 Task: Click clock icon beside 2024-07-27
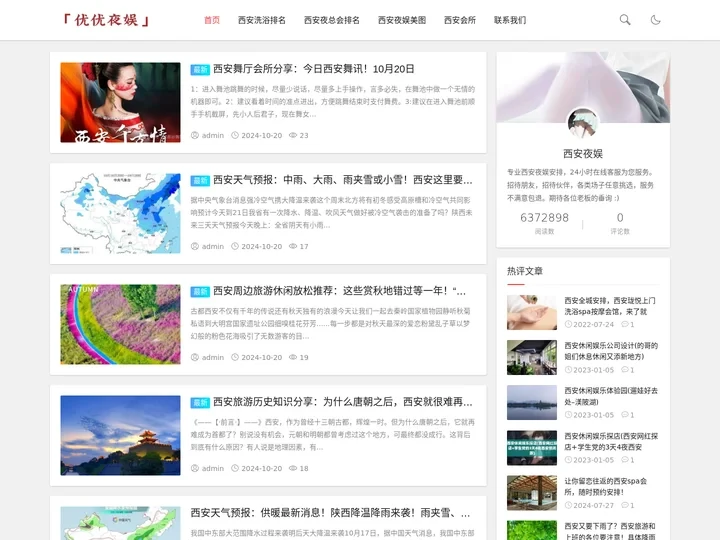click(568, 505)
